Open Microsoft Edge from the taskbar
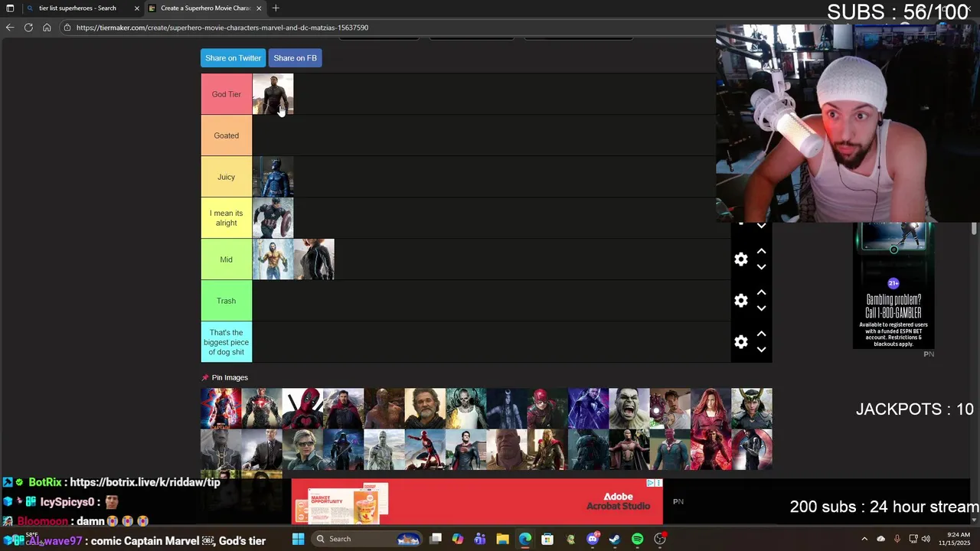980x551 pixels. (x=524, y=539)
